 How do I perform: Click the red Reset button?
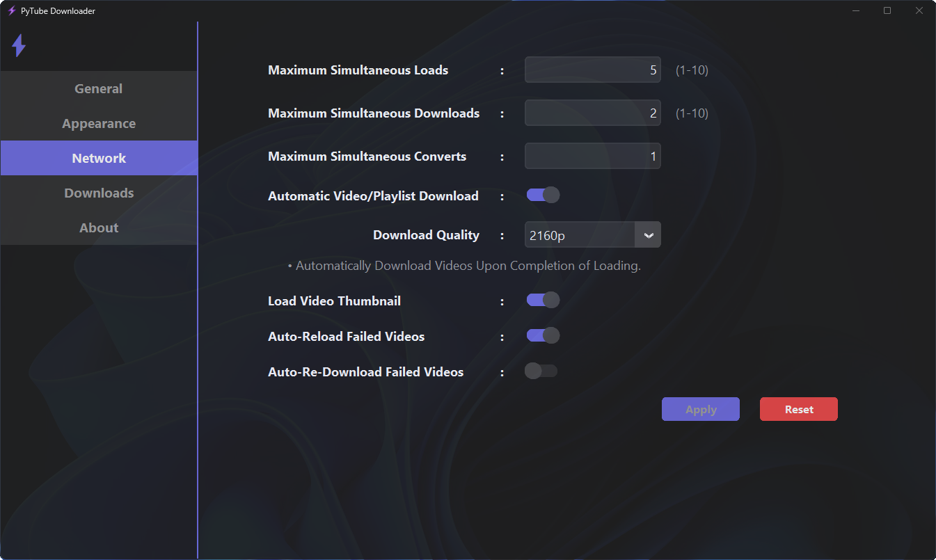(x=799, y=409)
